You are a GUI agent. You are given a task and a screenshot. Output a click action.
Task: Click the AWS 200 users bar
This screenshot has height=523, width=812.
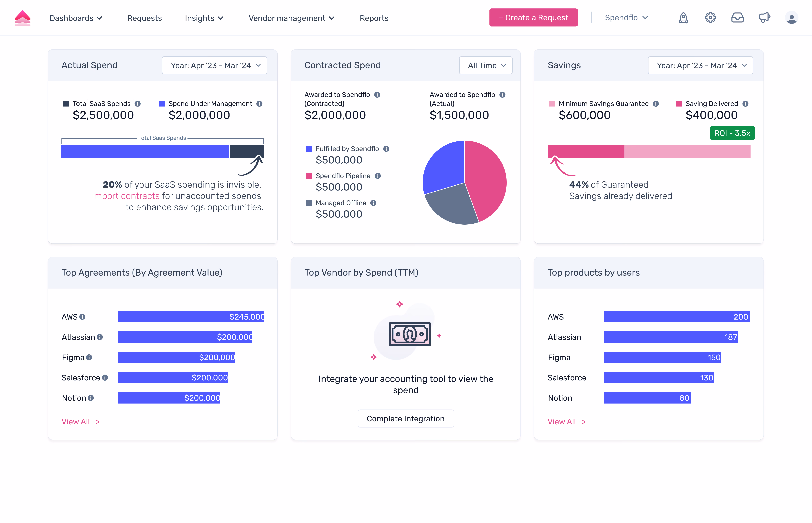pyautogui.click(x=677, y=317)
